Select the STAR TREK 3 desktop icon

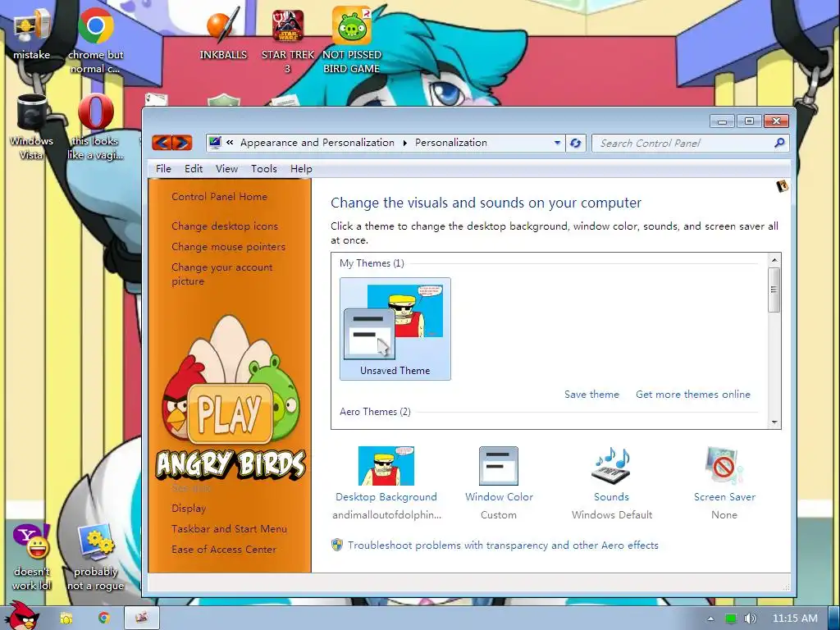(288, 40)
